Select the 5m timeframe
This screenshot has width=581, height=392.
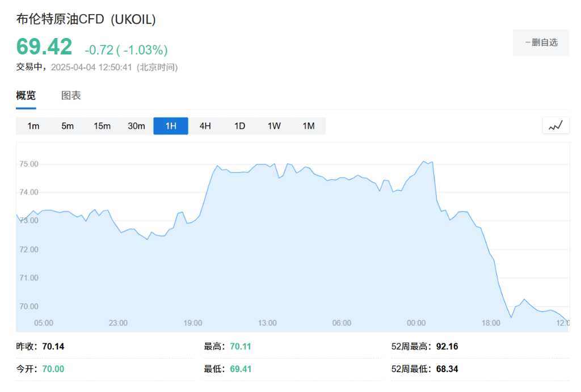coord(68,126)
